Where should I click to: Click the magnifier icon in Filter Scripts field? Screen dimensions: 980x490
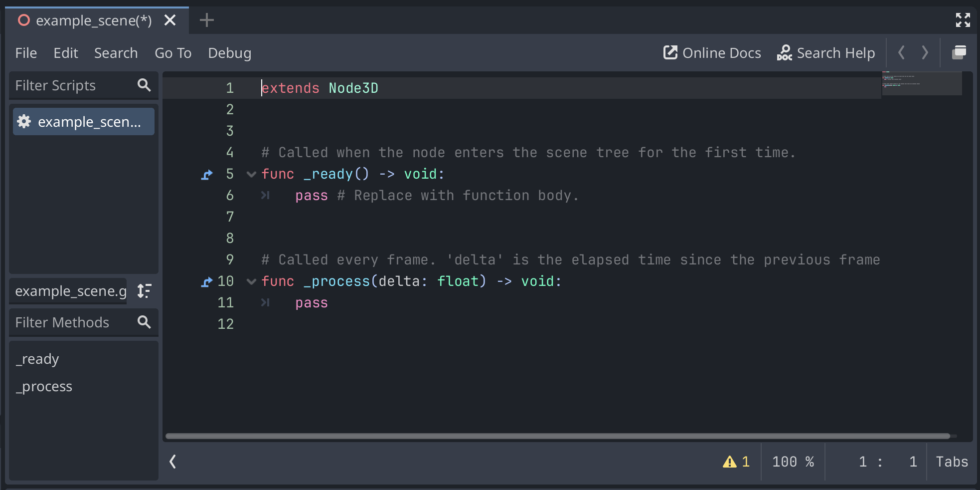tap(144, 85)
